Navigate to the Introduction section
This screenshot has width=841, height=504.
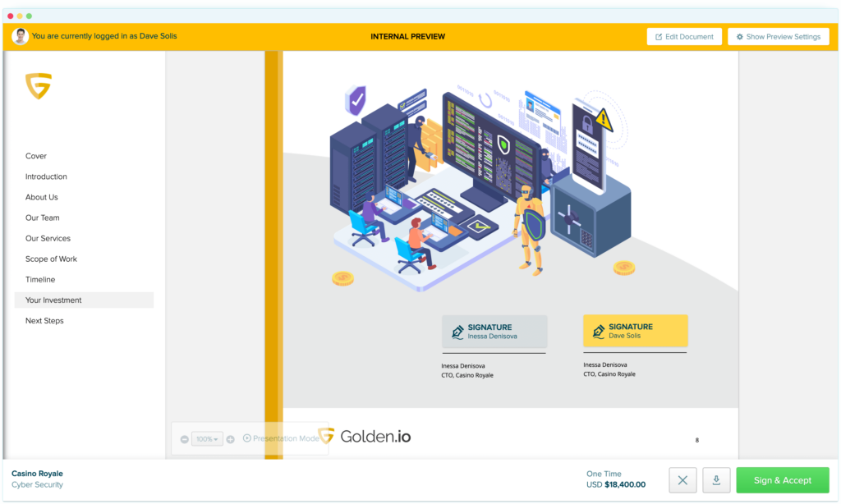point(46,176)
